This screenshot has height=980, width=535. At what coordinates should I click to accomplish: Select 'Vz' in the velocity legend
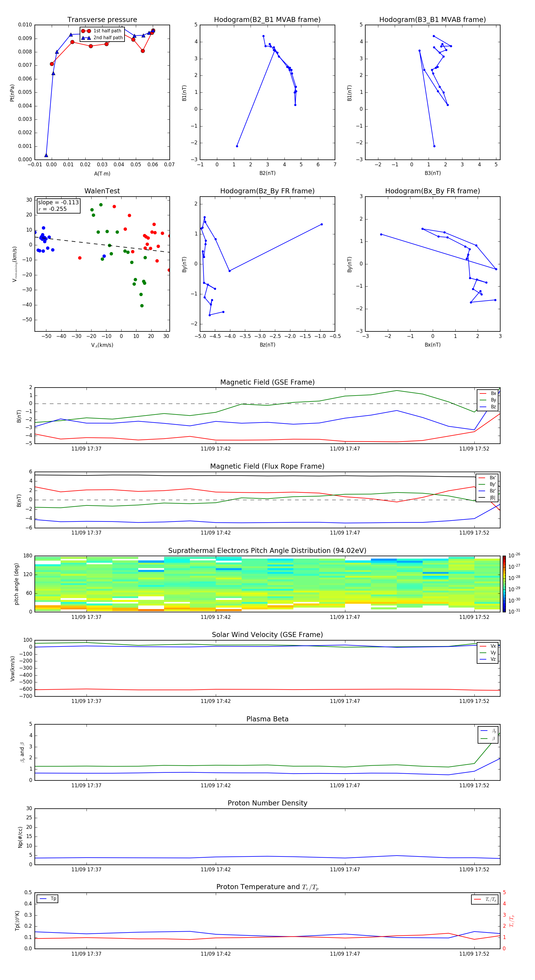tap(488, 659)
